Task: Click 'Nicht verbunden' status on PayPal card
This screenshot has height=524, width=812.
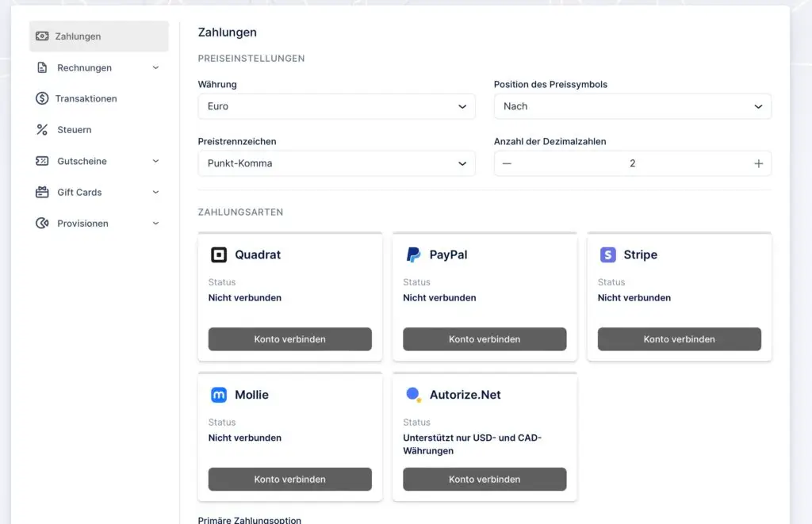Action: click(439, 298)
